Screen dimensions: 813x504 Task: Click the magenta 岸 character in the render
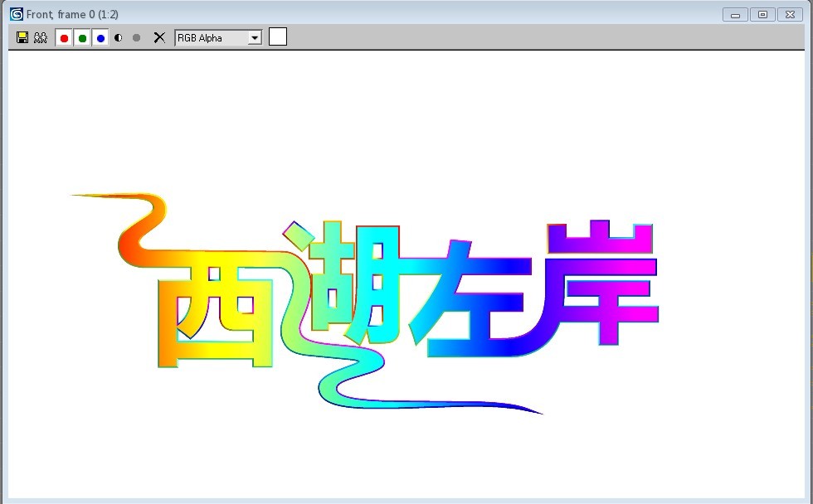[601, 286]
